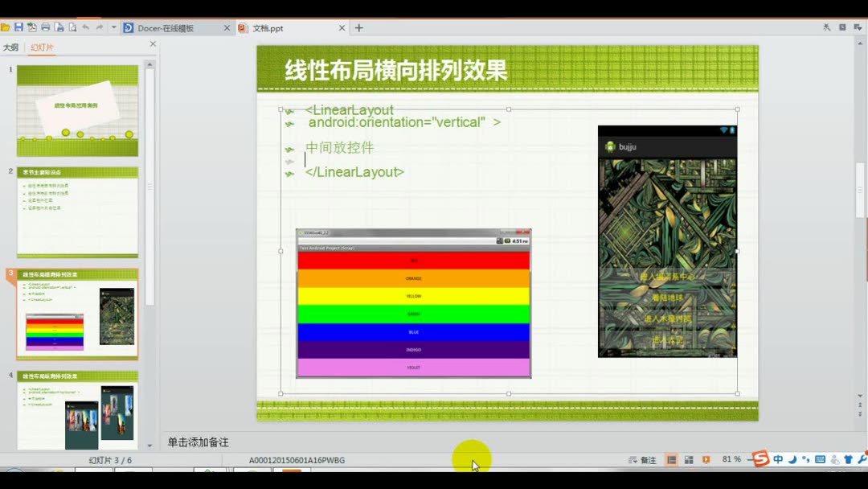Switch to slide sorter view icon
The height and width of the screenshot is (489, 868).
click(x=689, y=458)
